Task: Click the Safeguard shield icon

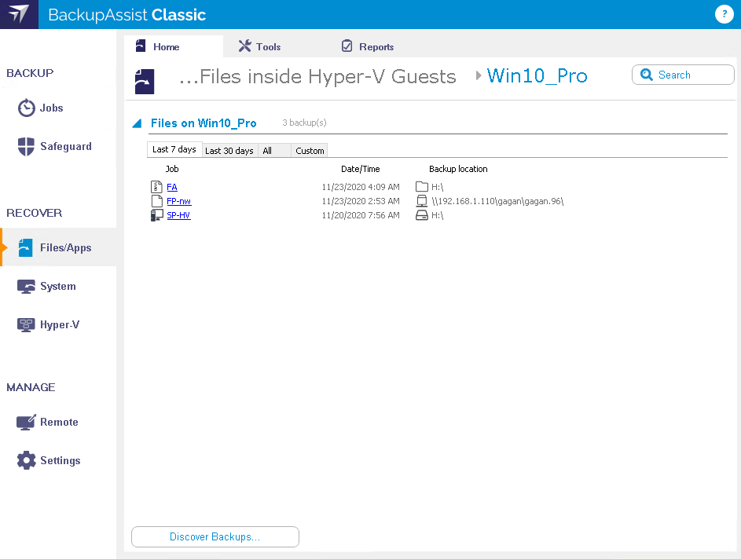Action: [26, 146]
